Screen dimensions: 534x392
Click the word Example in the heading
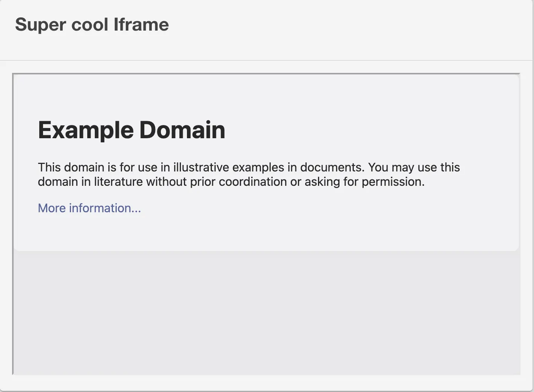point(86,130)
